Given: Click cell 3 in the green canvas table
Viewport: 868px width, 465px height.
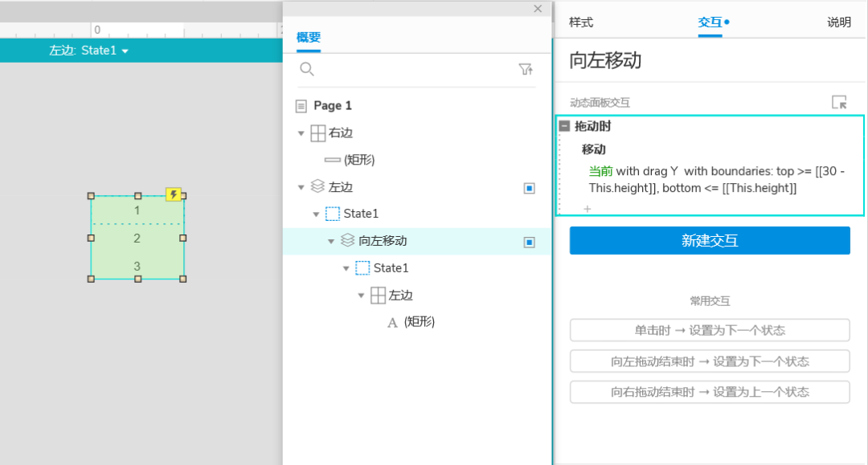Looking at the screenshot, I should click(137, 266).
